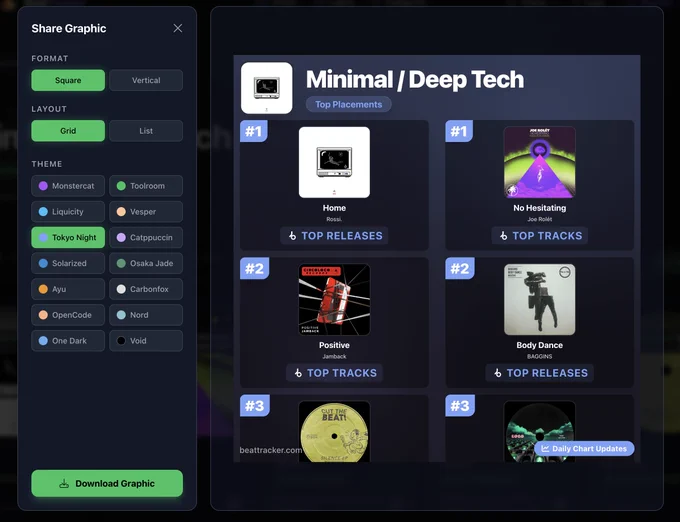Close the Share Graphic panel
Image resolution: width=680 pixels, height=522 pixels.
[177, 28]
